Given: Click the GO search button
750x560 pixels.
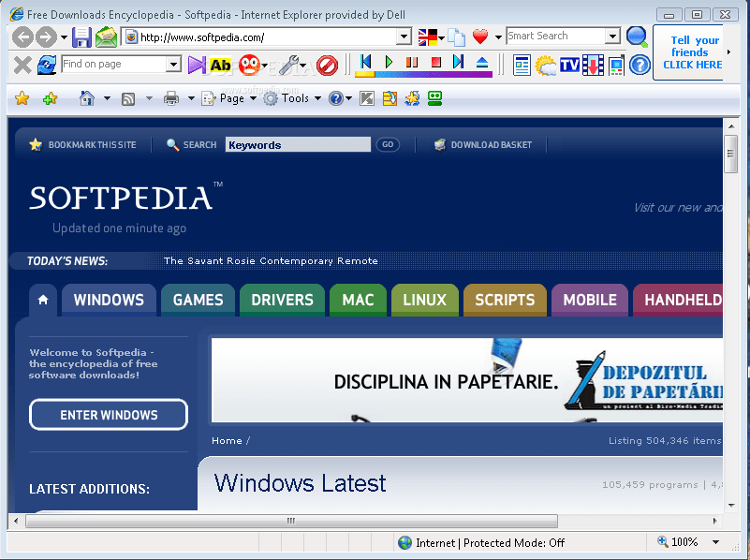Looking at the screenshot, I should coord(388,144).
